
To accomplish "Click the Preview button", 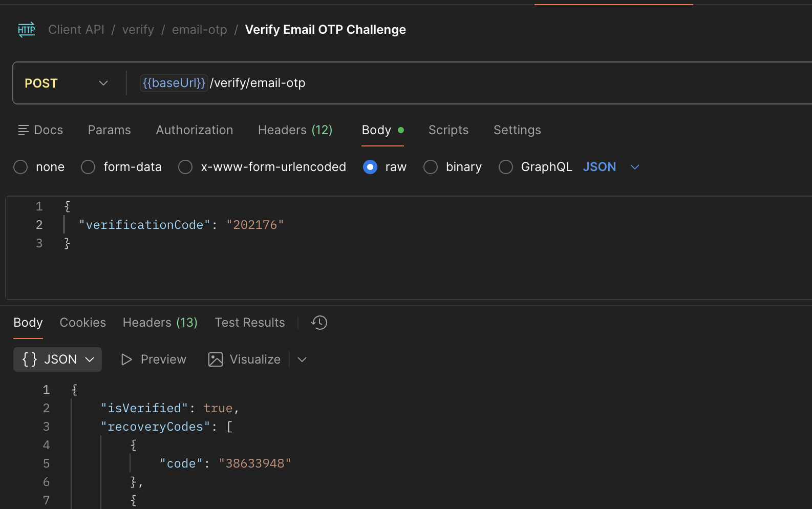I will coord(154,359).
